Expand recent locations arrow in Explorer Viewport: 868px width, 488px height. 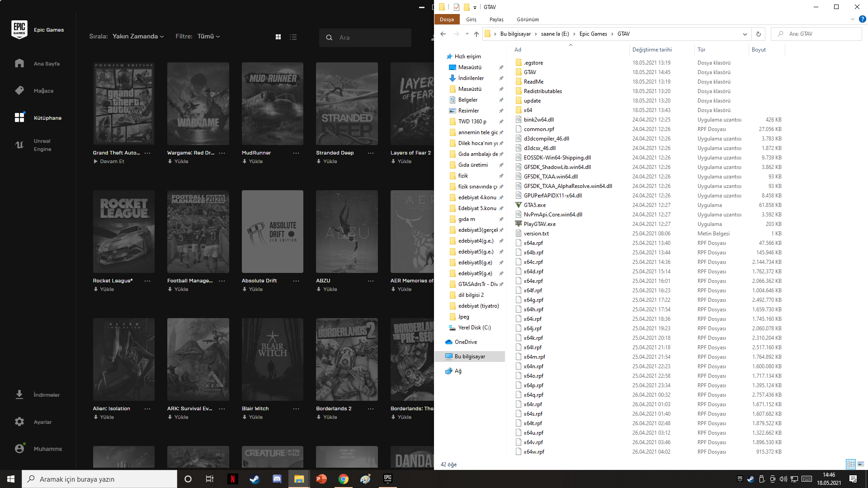(467, 34)
